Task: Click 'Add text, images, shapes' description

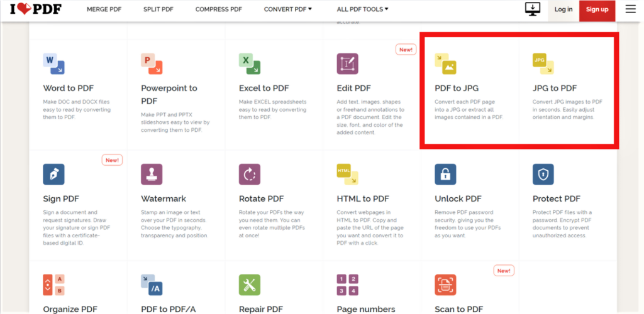Action: pyautogui.click(x=370, y=117)
